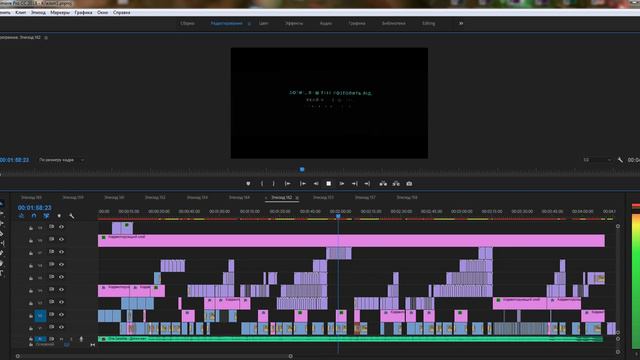This screenshot has width=640, height=360.
Task: Step forward one frame in the Program monitor
Action: pos(342,184)
